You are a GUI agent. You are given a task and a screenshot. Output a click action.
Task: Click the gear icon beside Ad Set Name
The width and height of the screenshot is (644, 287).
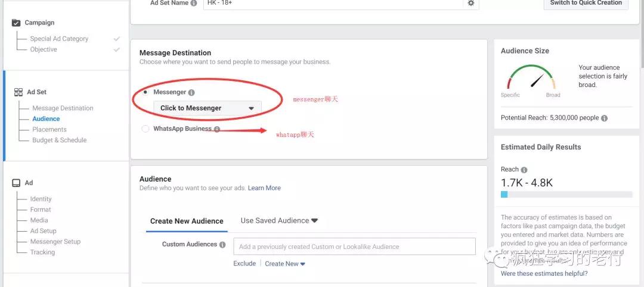tap(471, 3)
